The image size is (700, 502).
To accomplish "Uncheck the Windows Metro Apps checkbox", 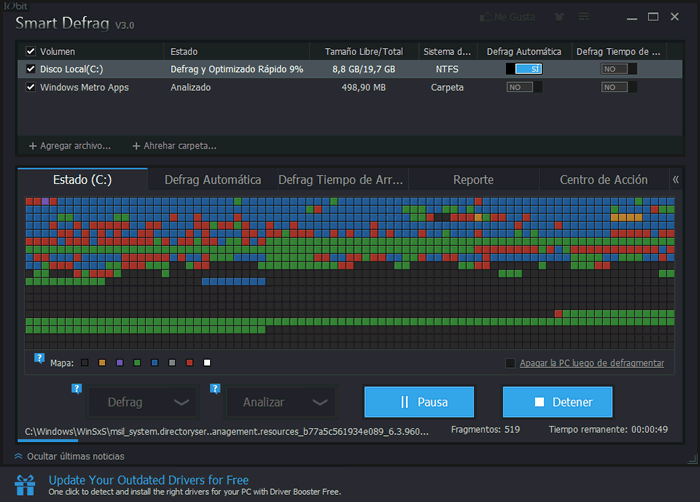I will point(30,87).
